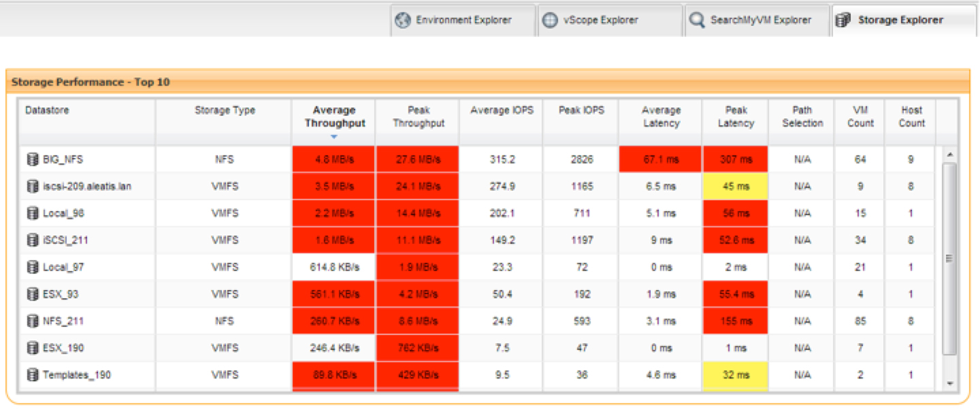This screenshot has height=414, width=980.
Task: Click the vertical scrollbar thumb
Action: [x=950, y=259]
